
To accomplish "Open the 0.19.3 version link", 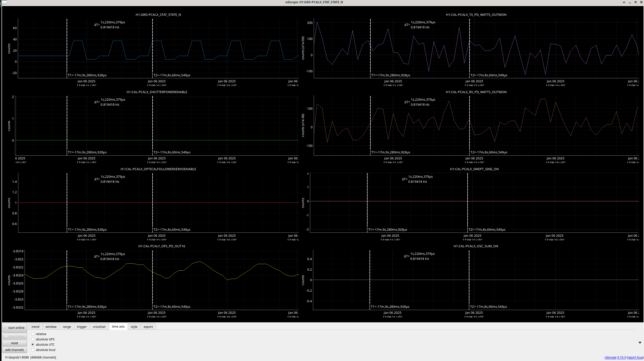I will pyautogui.click(x=621, y=357).
